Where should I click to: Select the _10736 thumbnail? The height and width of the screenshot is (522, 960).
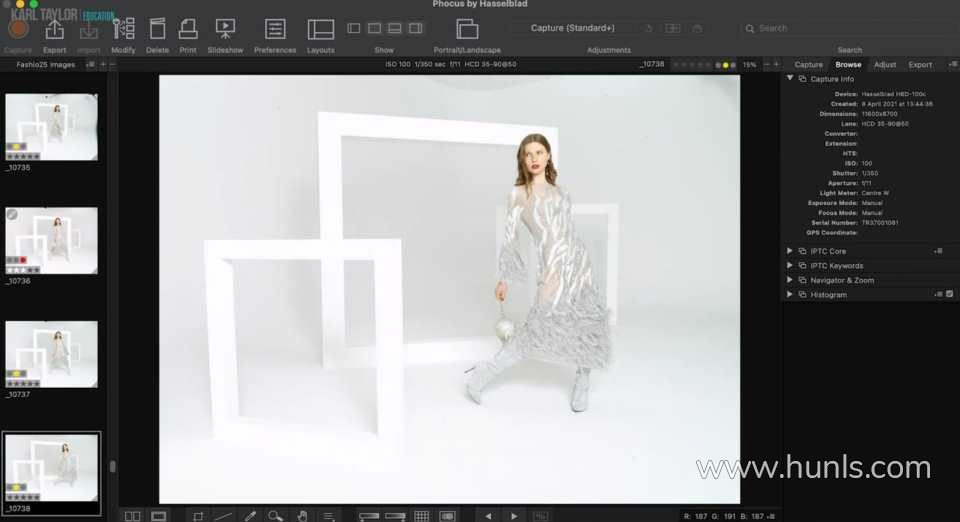(x=52, y=241)
